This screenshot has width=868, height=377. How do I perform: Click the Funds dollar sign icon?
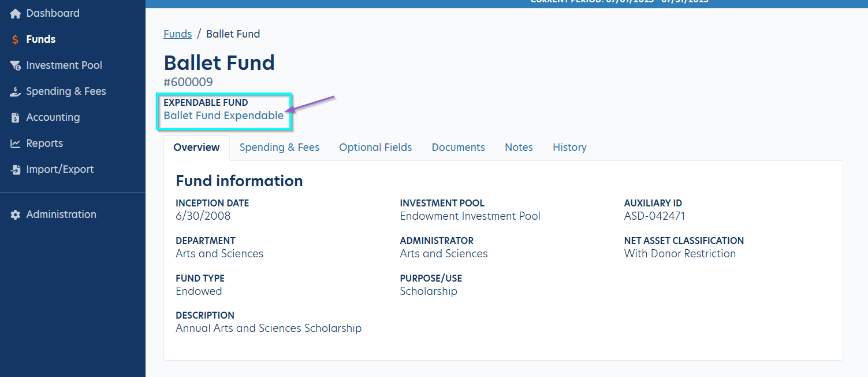(x=16, y=39)
